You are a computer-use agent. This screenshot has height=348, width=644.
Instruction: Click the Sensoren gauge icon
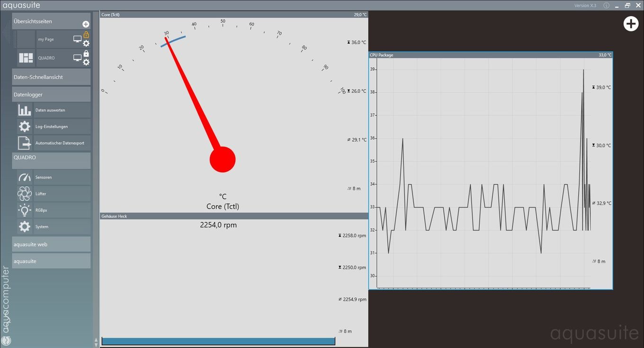[x=25, y=177]
